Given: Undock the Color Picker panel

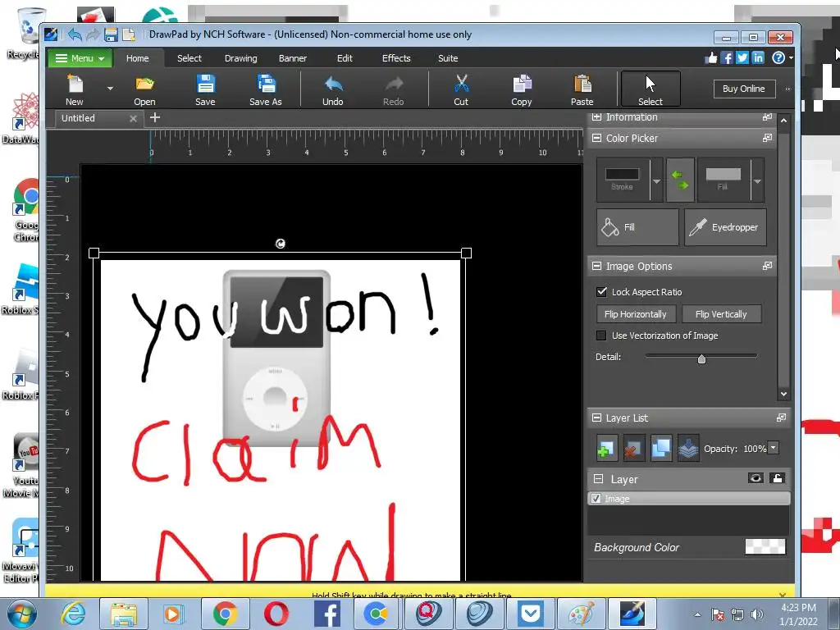Looking at the screenshot, I should [x=767, y=138].
